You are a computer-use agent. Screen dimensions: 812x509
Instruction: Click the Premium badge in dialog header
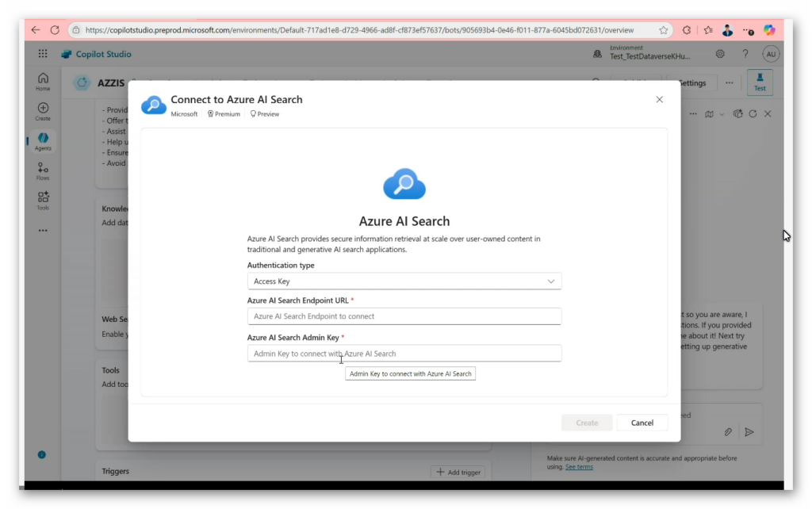[x=224, y=114]
